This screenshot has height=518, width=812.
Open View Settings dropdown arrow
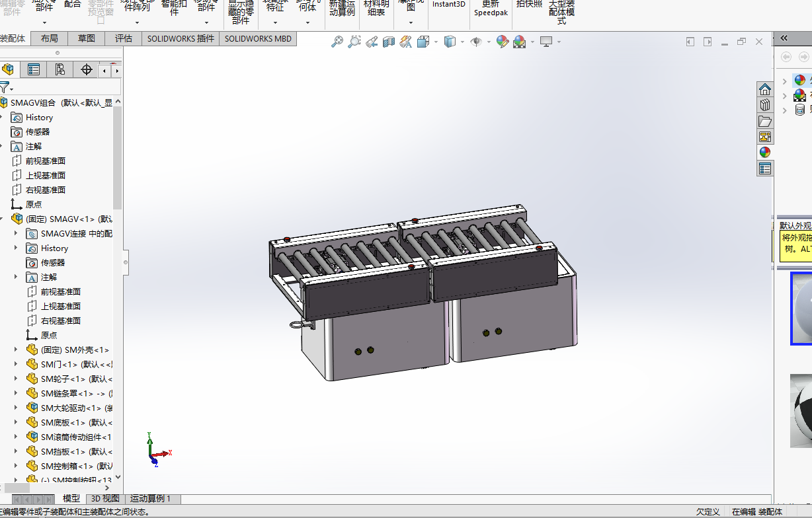[x=559, y=42]
